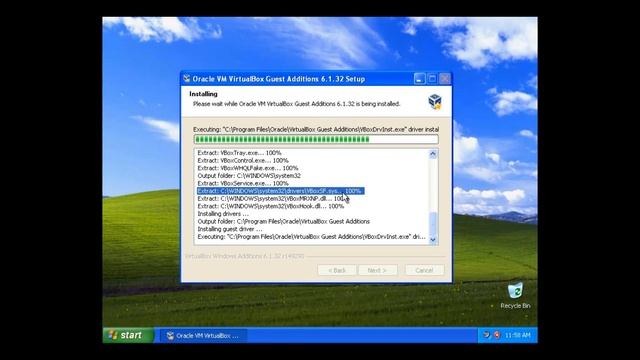Click the log list scroll down arrow
This screenshot has width=640, height=360.
tap(433, 240)
